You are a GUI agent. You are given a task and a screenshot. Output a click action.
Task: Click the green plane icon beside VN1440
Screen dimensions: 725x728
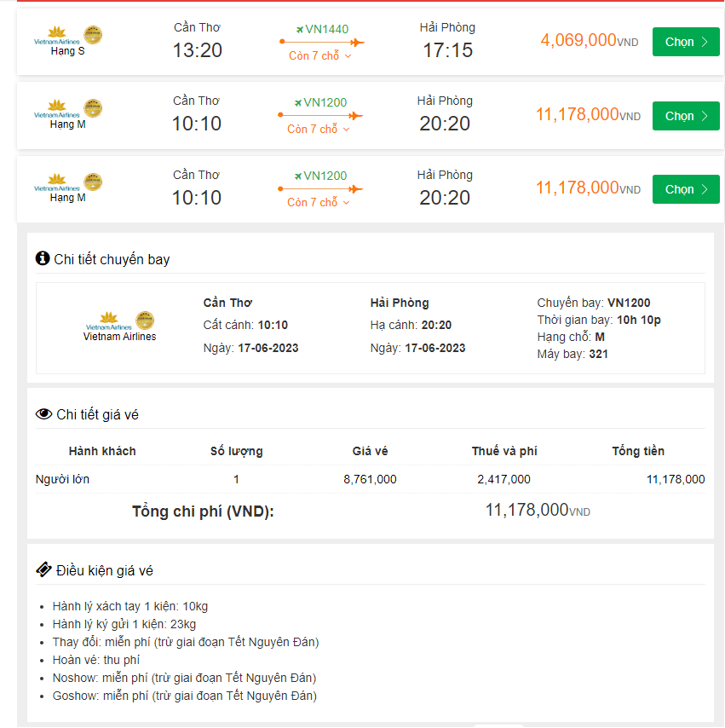coord(299,30)
